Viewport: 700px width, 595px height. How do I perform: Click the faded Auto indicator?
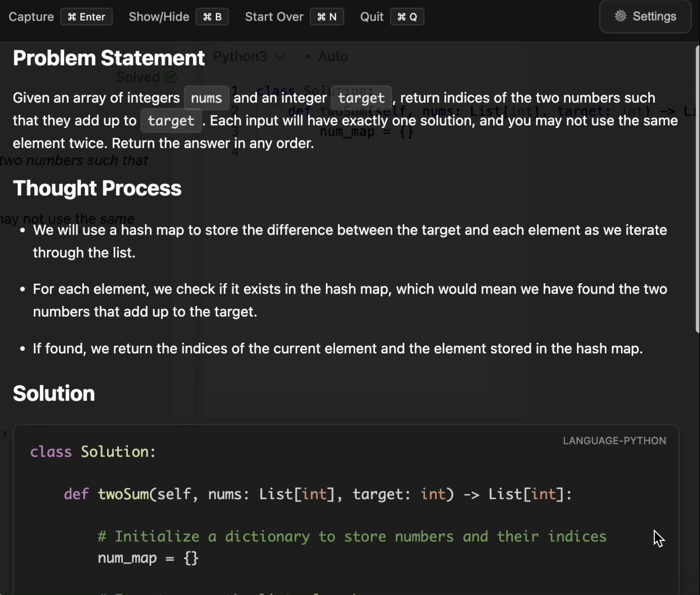[x=333, y=56]
